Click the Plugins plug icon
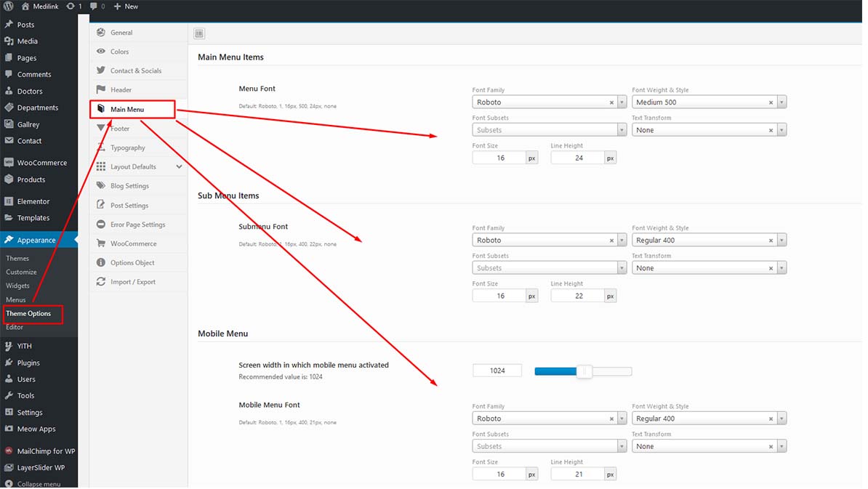868x489 pixels. (x=9, y=363)
